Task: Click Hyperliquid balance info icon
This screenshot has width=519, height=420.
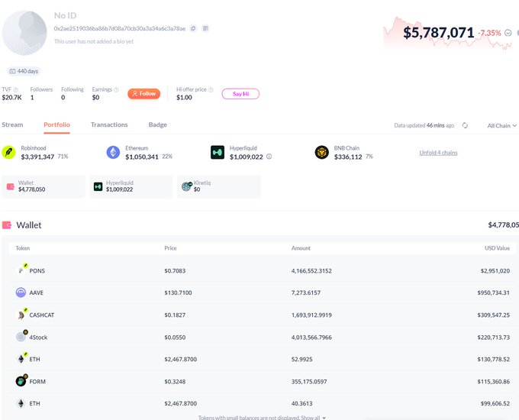Action: (x=269, y=157)
